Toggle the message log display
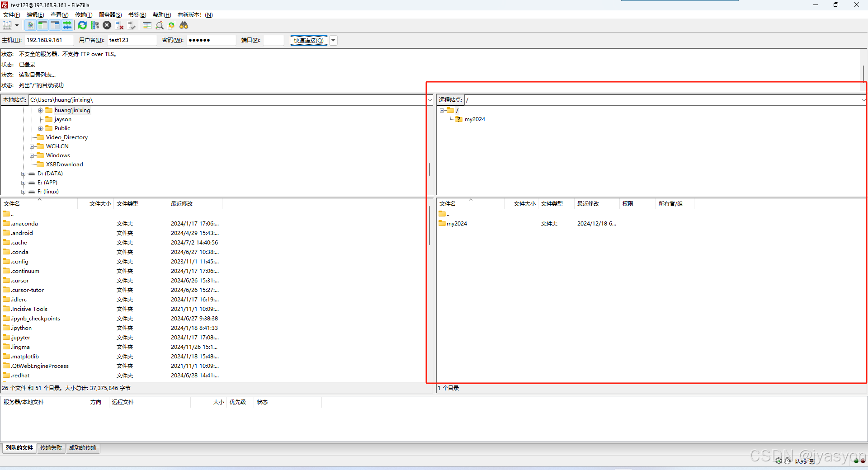 30,25
